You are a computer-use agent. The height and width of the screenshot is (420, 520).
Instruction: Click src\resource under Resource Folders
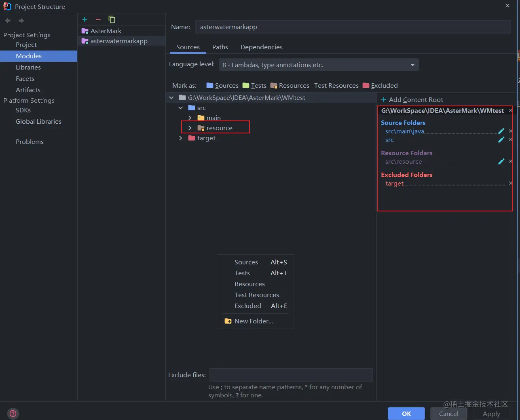(x=404, y=161)
